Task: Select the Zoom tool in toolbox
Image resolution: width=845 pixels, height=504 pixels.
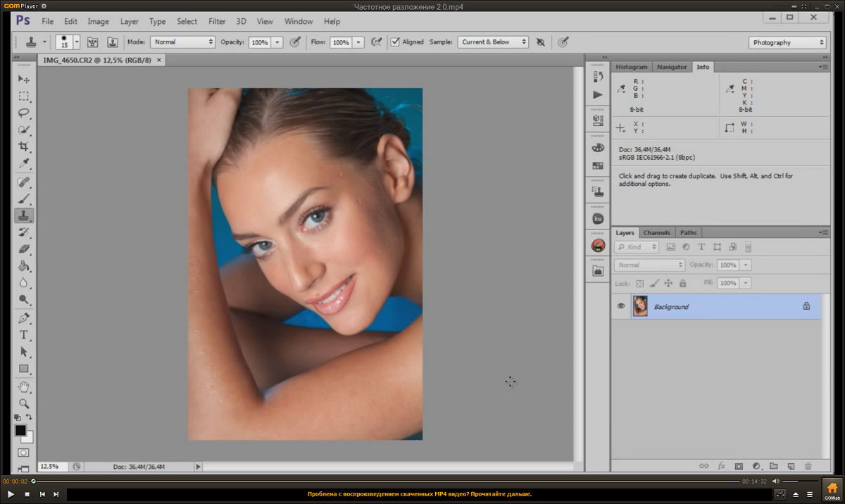Action: [24, 403]
